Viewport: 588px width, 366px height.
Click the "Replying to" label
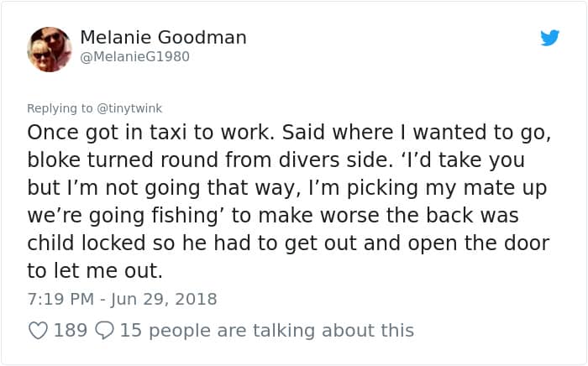tap(60, 108)
